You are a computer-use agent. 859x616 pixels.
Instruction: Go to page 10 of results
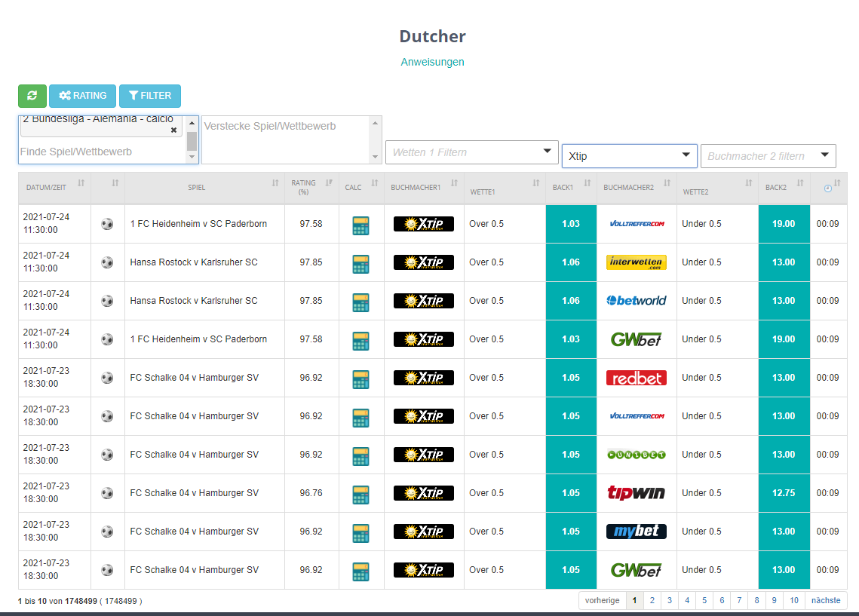click(x=794, y=601)
